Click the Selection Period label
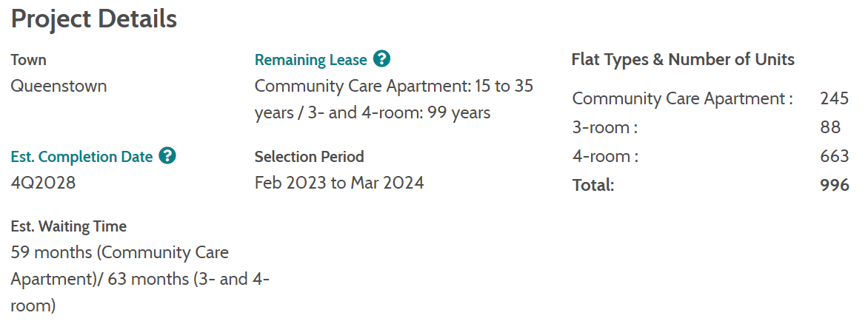868x324 pixels. click(309, 157)
